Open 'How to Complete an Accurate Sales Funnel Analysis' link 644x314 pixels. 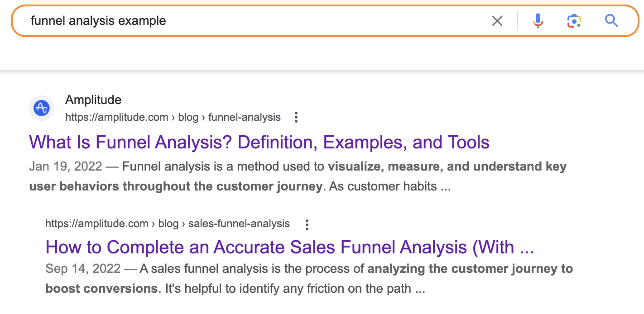pyautogui.click(x=290, y=247)
